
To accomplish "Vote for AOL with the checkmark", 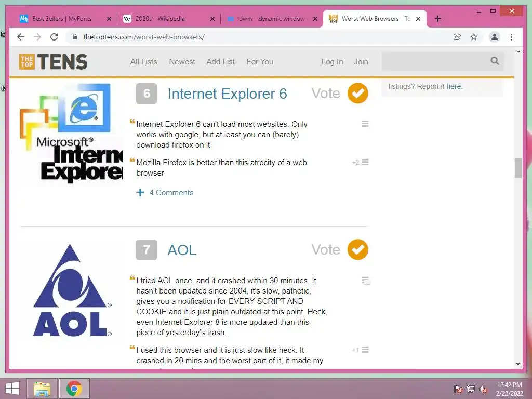I will click(357, 249).
